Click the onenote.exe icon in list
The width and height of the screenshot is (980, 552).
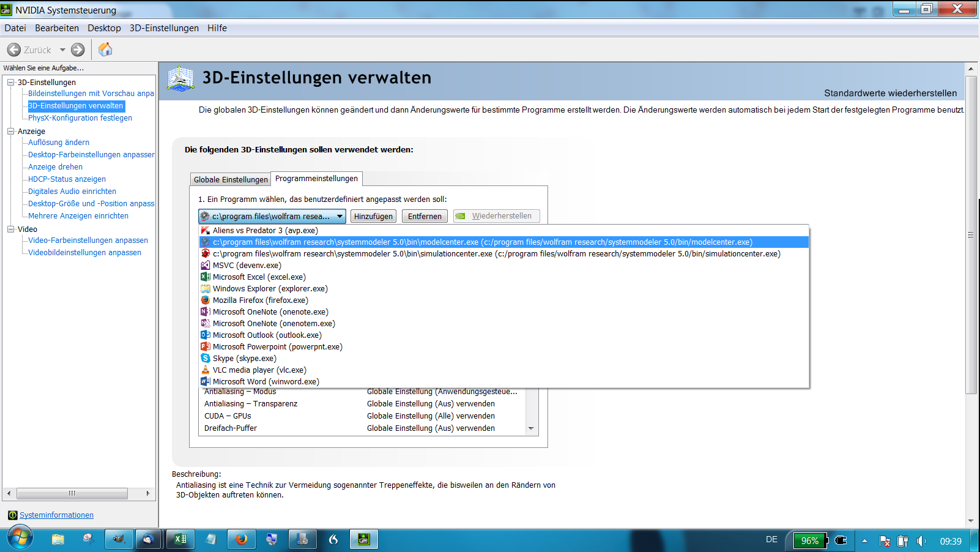point(206,312)
